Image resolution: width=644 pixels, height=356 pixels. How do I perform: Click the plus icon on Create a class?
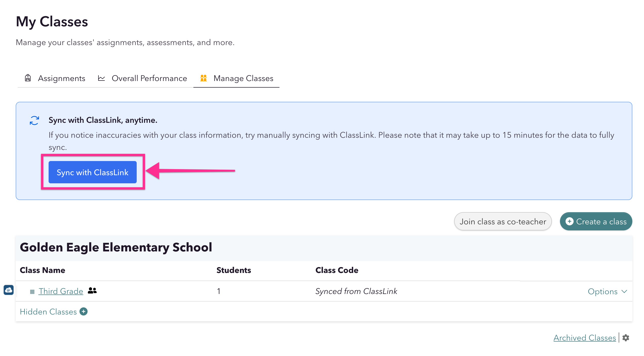569,222
